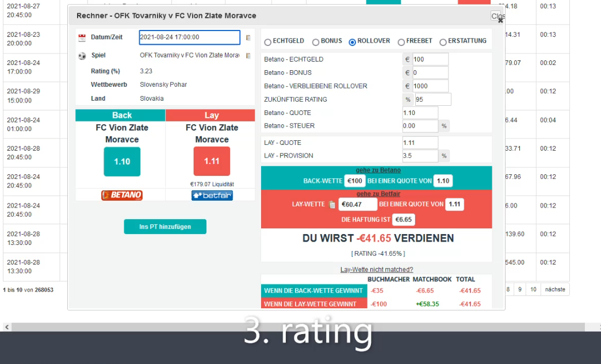Click the '1 bis 10 von 268053' text

point(28,290)
